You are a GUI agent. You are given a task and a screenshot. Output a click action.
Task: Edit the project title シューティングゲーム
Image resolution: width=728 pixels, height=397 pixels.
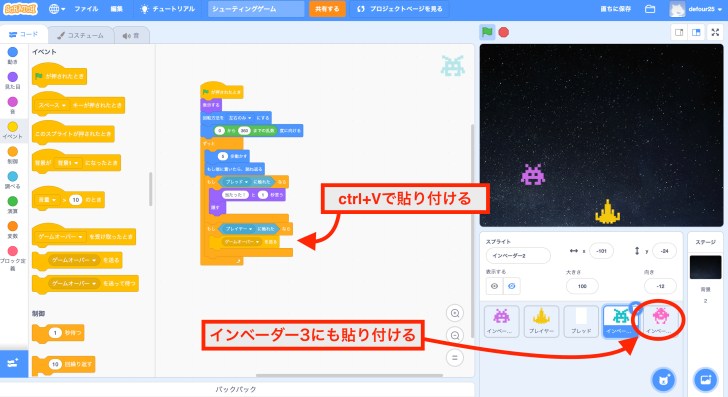coord(256,9)
